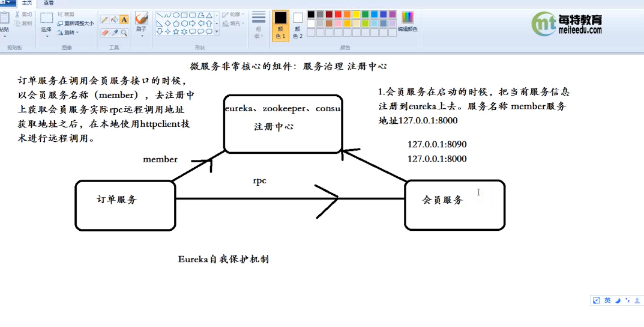This screenshot has height=327, width=644.
Task: Toggle the IME 英 language mode
Action: tap(607, 301)
